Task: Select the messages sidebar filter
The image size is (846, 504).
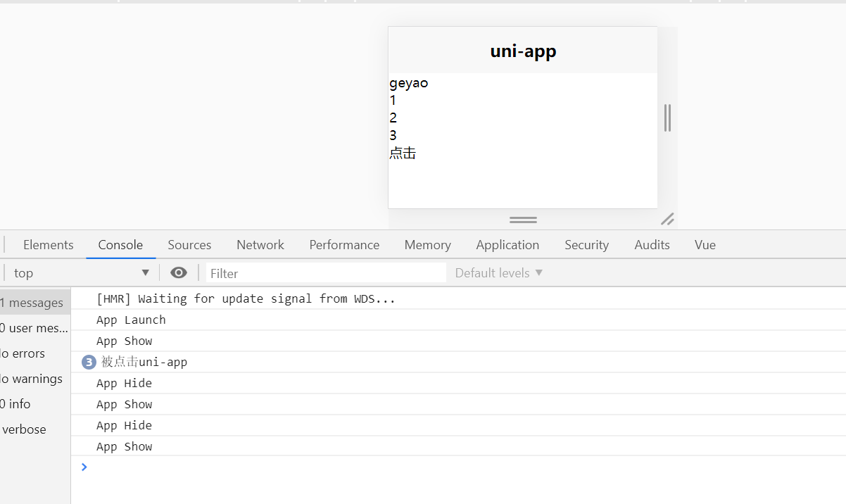Action: point(35,303)
